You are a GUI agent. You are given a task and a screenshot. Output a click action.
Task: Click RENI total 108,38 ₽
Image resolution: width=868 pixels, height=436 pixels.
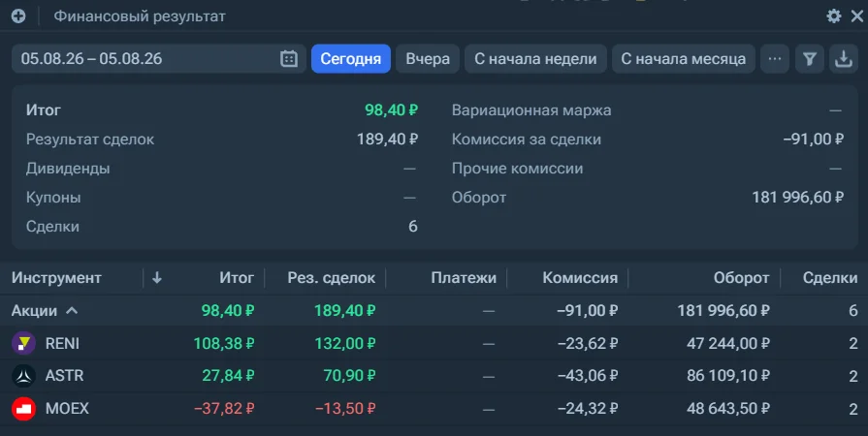click(224, 344)
